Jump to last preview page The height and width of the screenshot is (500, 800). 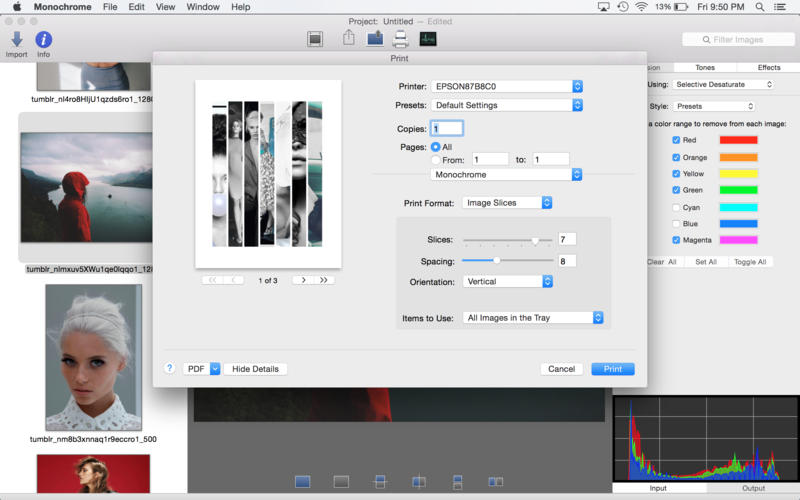coord(325,280)
